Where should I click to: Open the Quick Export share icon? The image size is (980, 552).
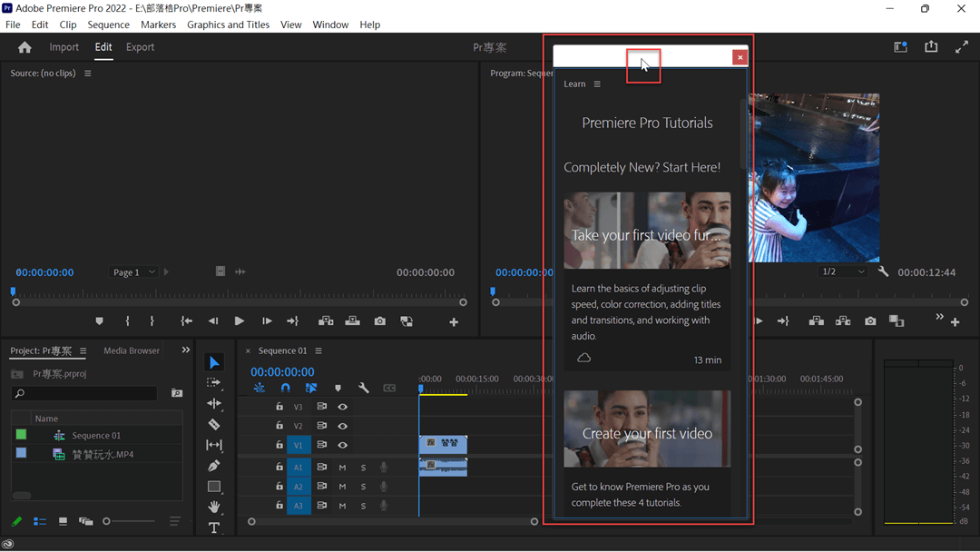(x=931, y=47)
